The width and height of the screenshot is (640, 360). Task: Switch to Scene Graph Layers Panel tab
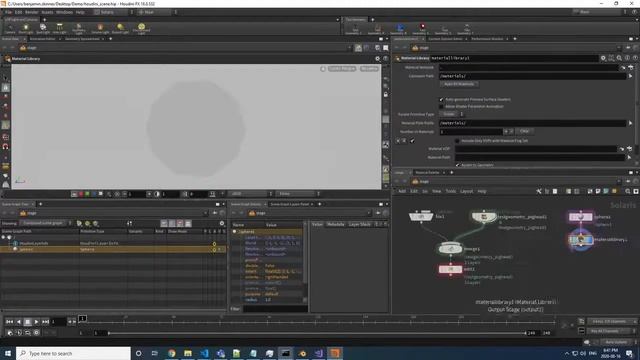tap(289, 204)
